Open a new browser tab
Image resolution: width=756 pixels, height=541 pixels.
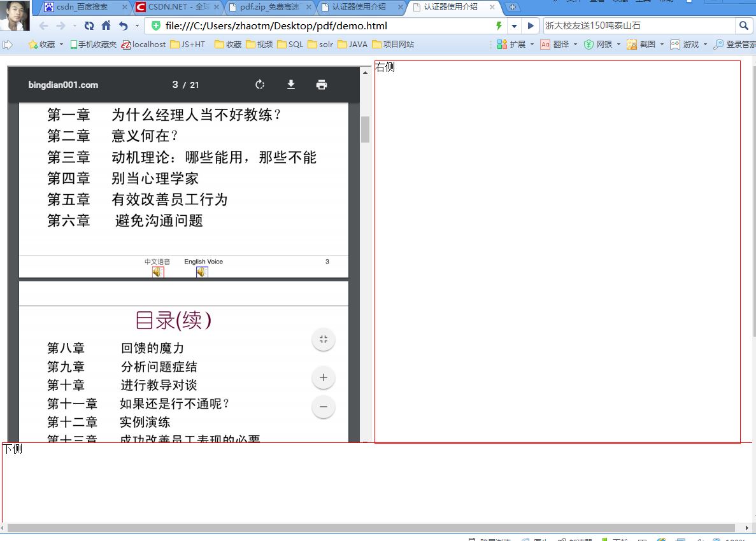pyautogui.click(x=513, y=7)
